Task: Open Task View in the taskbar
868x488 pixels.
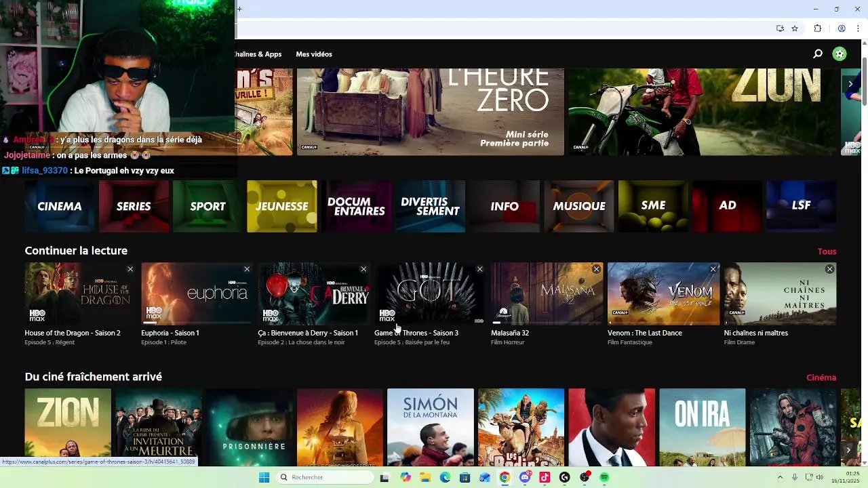Action: click(384, 477)
